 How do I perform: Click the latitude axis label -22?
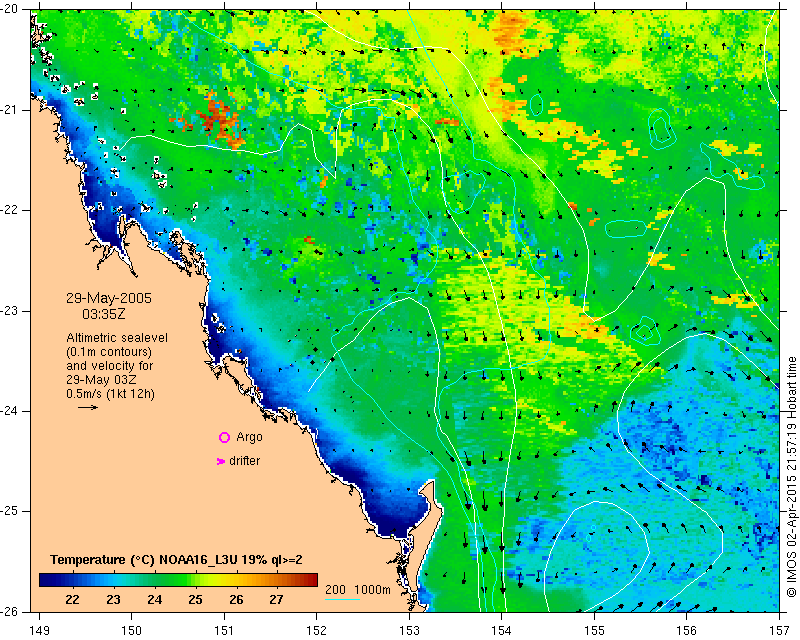tap(9, 210)
